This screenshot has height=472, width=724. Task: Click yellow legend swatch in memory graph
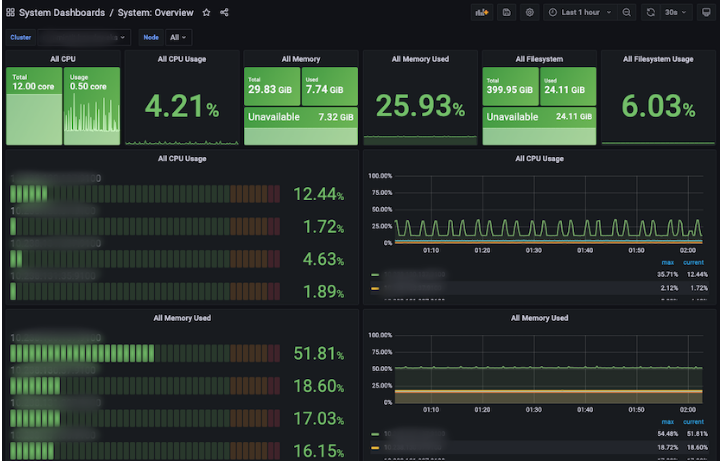click(375, 448)
